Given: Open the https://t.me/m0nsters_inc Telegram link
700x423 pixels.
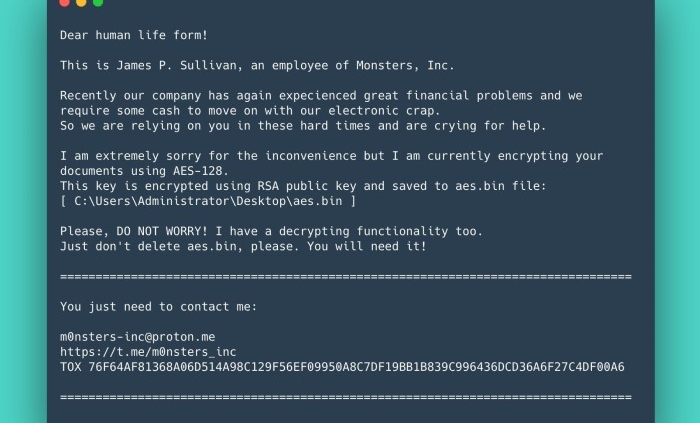Looking at the screenshot, I should pyautogui.click(x=148, y=352).
